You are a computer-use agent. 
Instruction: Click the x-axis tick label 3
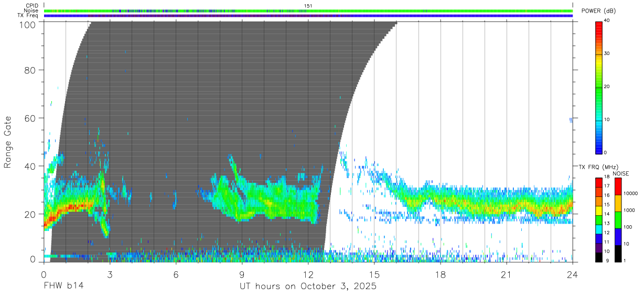click(110, 274)
